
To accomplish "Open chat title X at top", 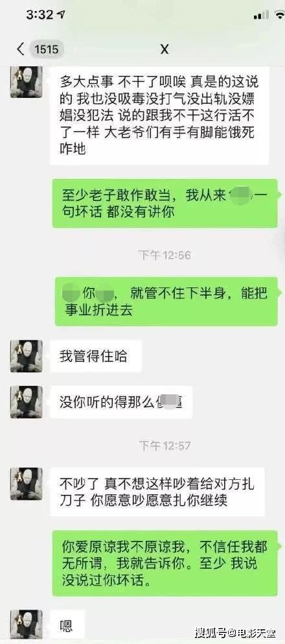I will coord(164,49).
